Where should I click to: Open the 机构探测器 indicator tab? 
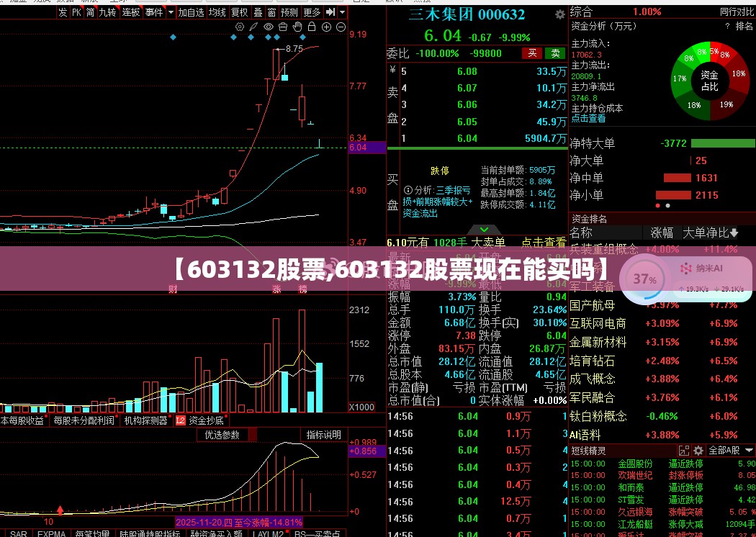146,420
